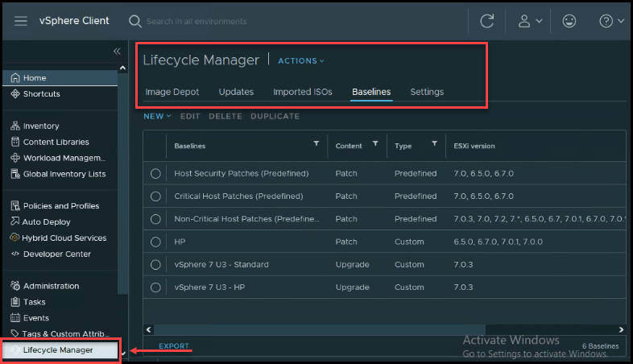
Task: Click the Tasks clipboard icon
Action: [x=15, y=302]
